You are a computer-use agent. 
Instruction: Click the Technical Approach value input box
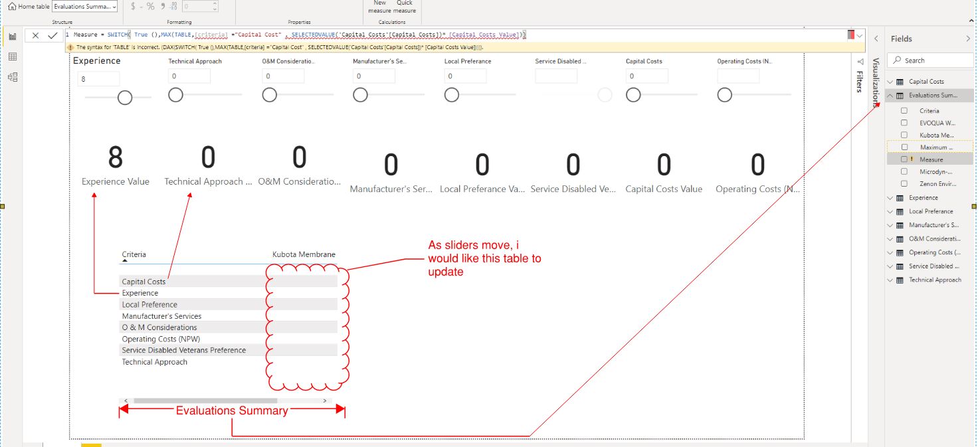[189, 76]
